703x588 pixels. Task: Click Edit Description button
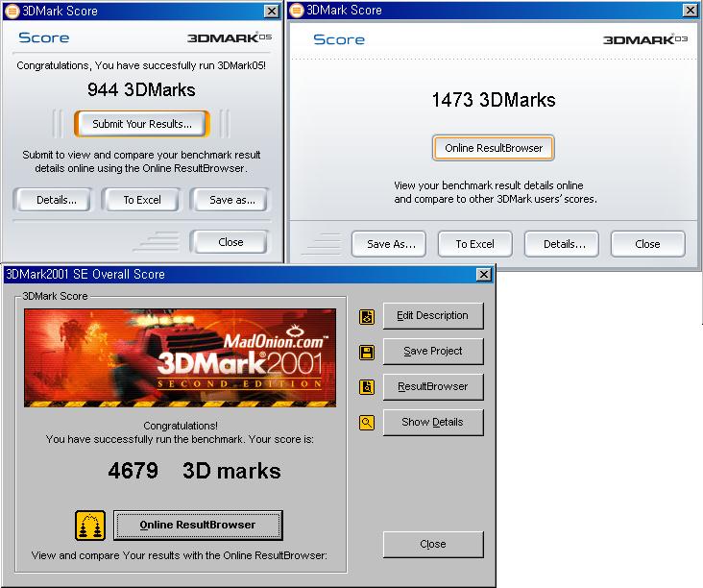[433, 316]
